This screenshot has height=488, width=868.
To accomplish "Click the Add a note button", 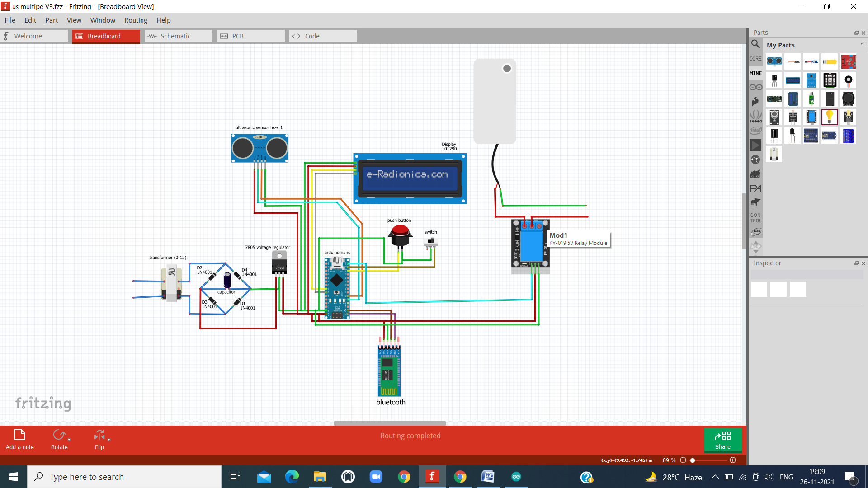I will [x=20, y=439].
